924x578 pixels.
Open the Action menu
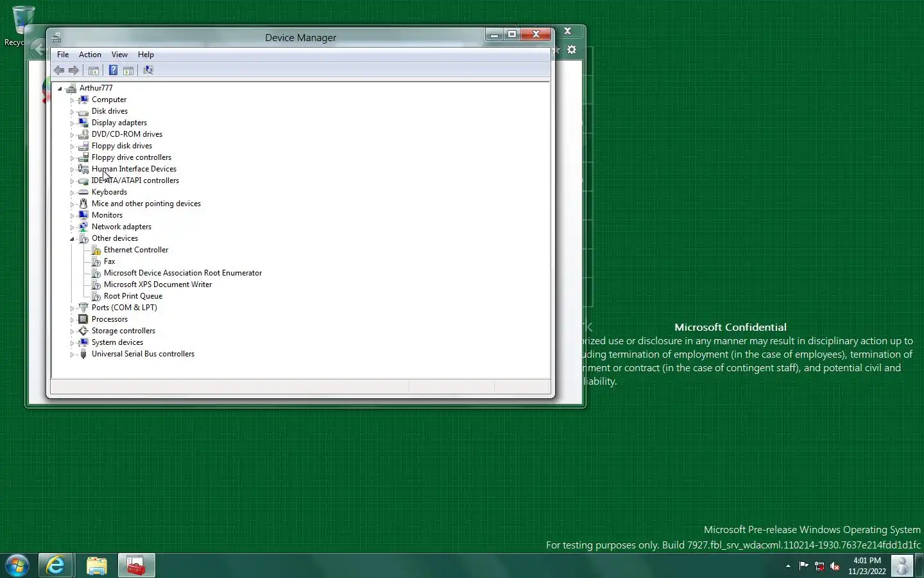(90, 55)
